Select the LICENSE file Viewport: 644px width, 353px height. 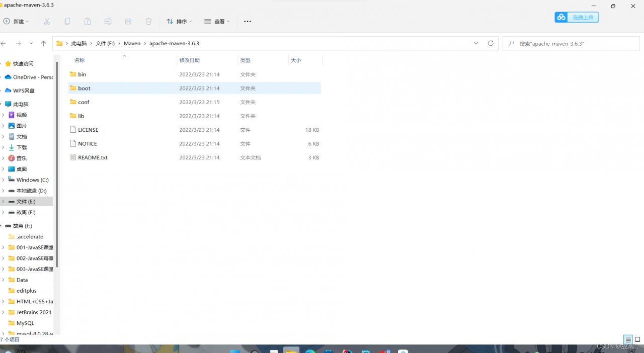pyautogui.click(x=194, y=130)
